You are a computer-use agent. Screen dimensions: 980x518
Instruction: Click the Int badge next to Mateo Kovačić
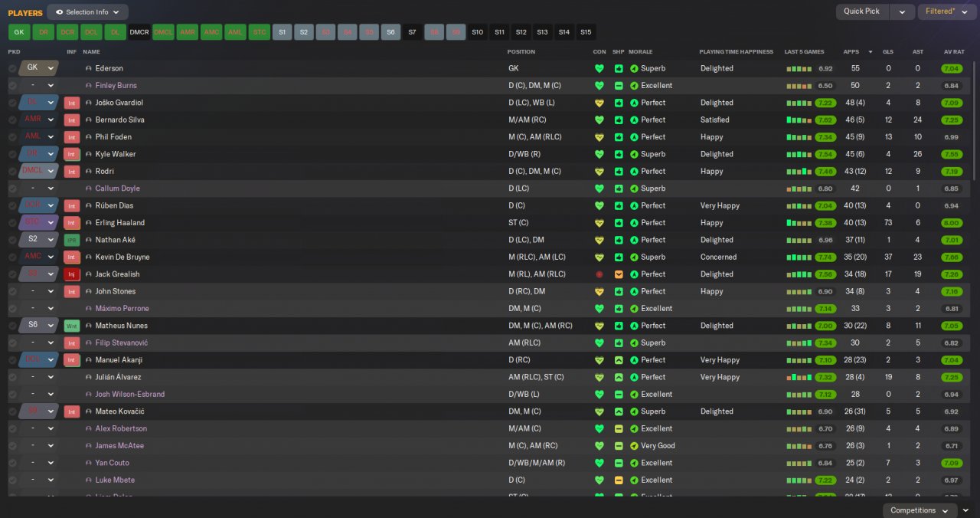point(72,411)
